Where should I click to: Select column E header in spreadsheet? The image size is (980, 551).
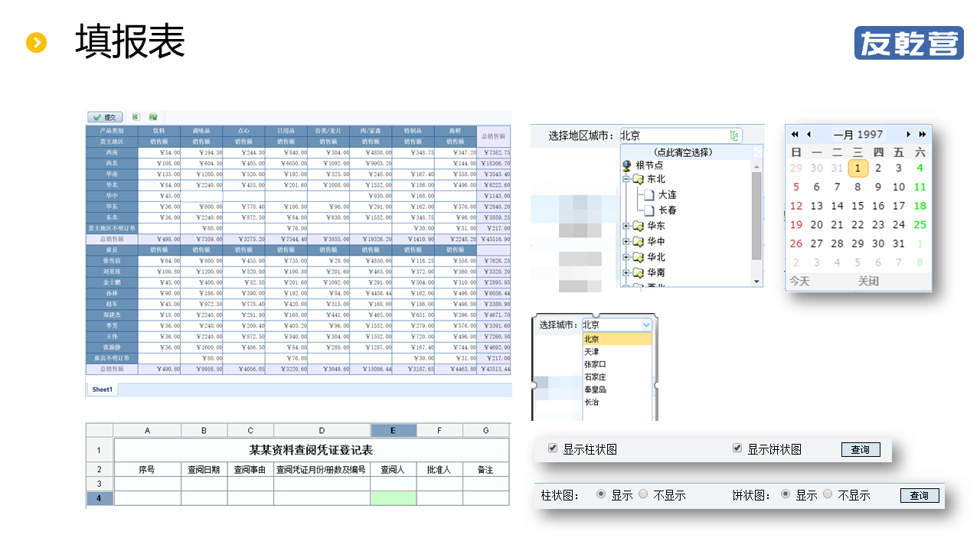click(394, 431)
